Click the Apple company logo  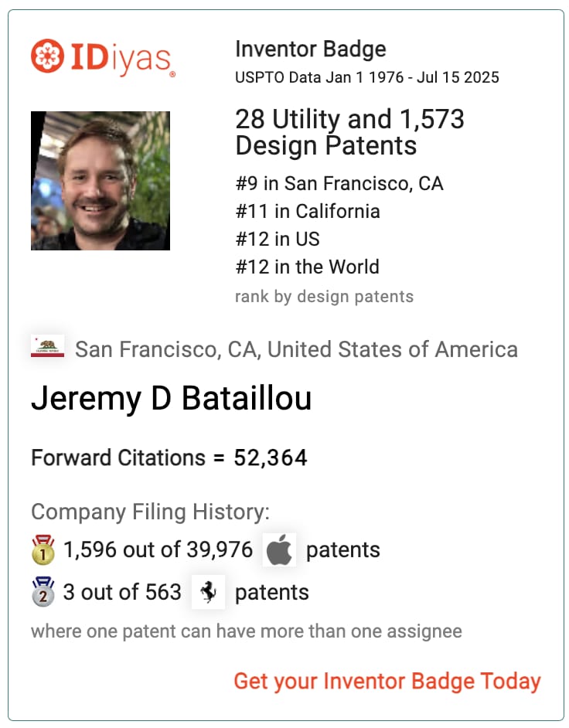279,549
